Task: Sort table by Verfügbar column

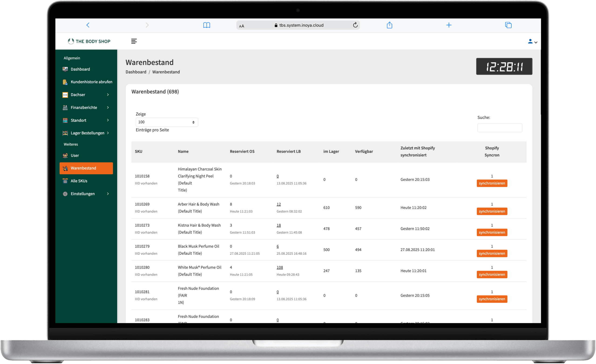Action: point(364,152)
